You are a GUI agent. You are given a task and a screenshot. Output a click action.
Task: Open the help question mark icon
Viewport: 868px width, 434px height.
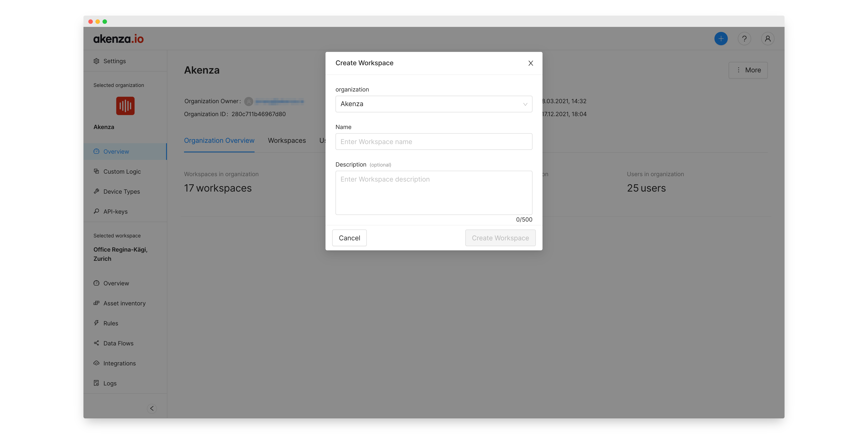click(744, 39)
